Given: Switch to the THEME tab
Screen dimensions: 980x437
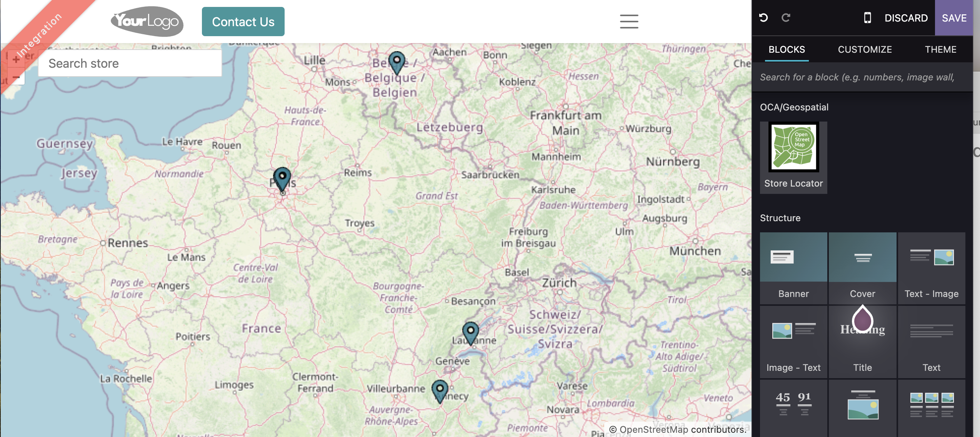Looking at the screenshot, I should pyautogui.click(x=939, y=49).
